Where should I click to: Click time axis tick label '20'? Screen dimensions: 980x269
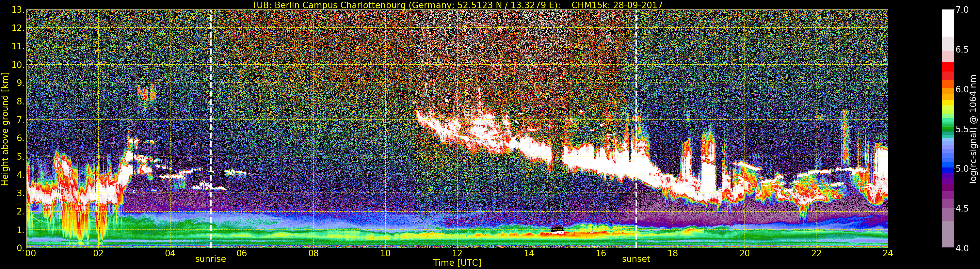[744, 253]
